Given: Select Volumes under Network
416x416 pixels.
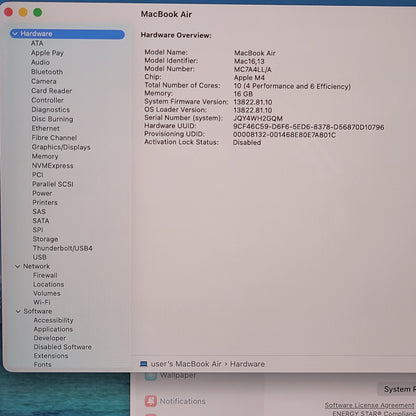Looking at the screenshot, I should click(x=47, y=293).
